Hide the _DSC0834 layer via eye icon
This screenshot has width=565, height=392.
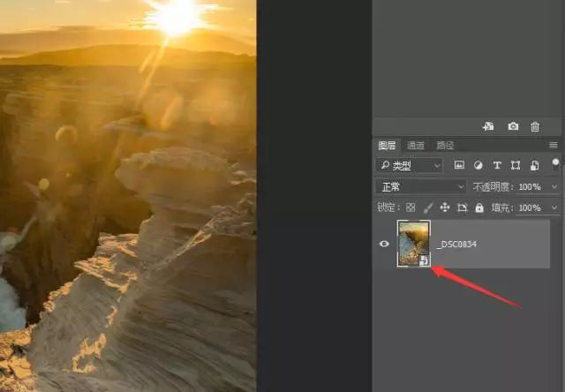point(384,244)
